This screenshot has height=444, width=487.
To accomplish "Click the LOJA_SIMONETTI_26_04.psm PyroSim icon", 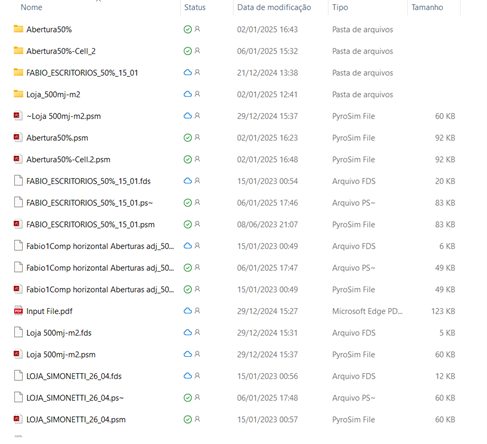I will 18,419.
